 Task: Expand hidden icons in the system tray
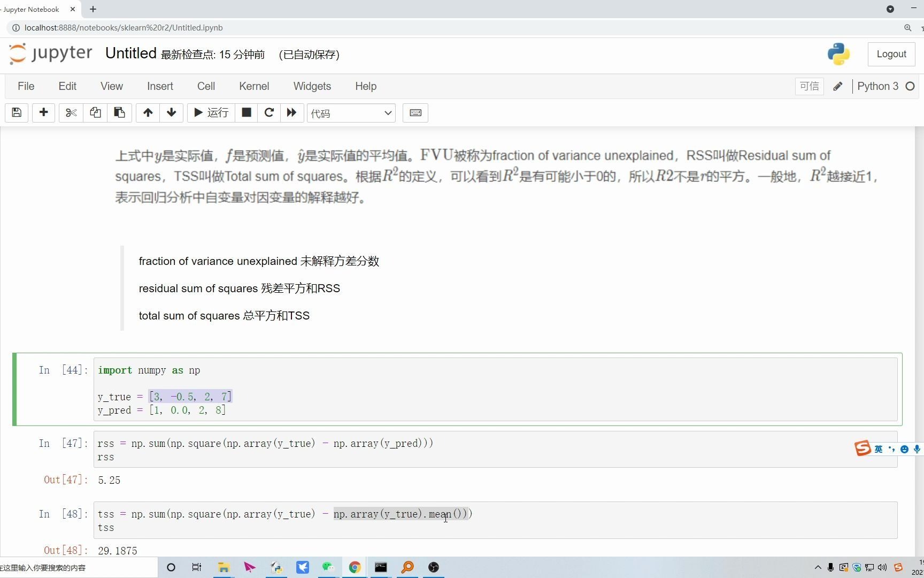tap(817, 568)
